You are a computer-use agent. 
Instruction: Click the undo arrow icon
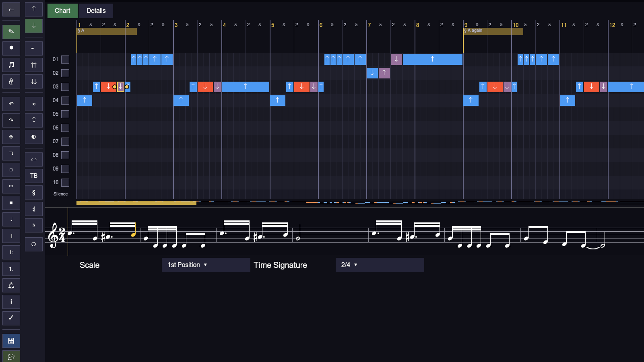[x=11, y=104]
